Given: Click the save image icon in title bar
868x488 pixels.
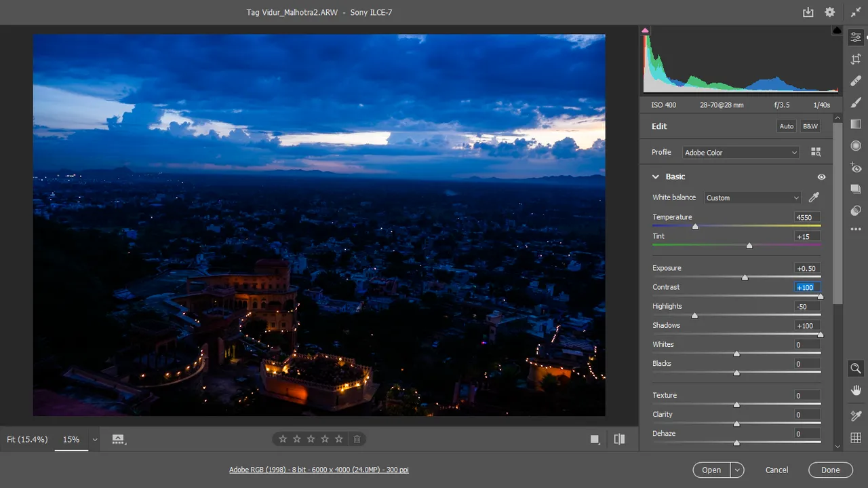Looking at the screenshot, I should tap(808, 12).
